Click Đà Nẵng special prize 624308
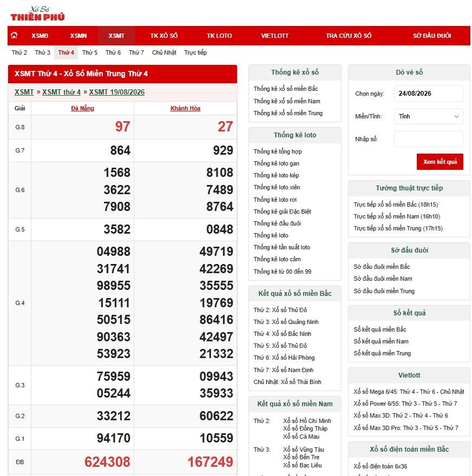This screenshot has width=472, height=476. 107,462
